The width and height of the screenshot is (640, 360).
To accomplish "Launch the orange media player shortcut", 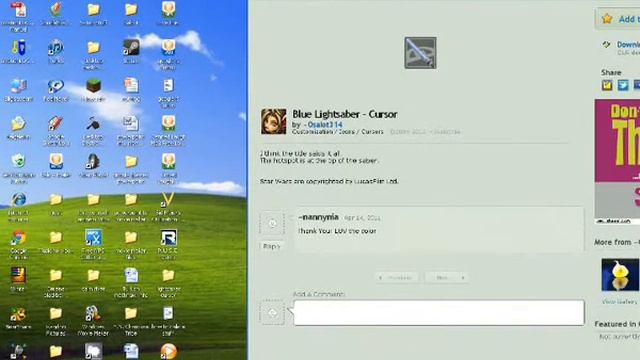I will [x=169, y=351].
